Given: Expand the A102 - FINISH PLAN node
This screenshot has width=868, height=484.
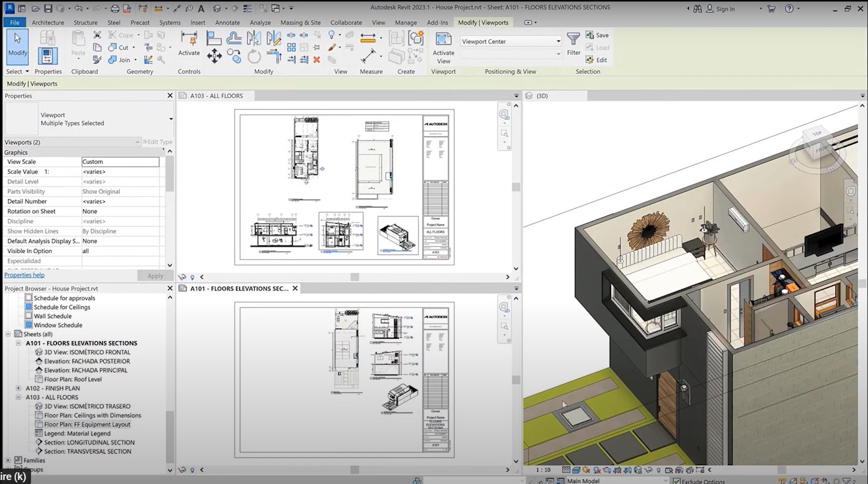Looking at the screenshot, I should point(19,388).
